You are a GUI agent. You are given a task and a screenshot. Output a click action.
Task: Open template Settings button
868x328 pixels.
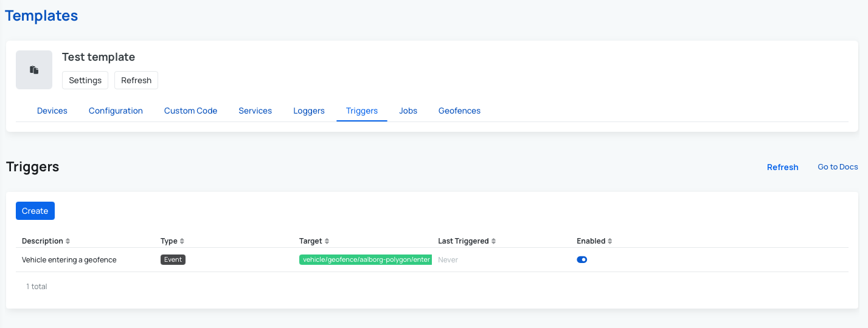click(x=85, y=81)
